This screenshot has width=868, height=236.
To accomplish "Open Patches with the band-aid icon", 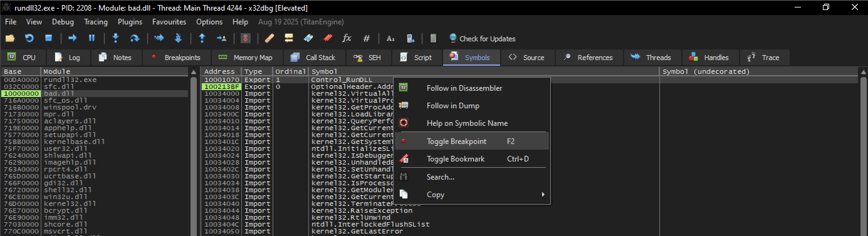I will point(269,38).
